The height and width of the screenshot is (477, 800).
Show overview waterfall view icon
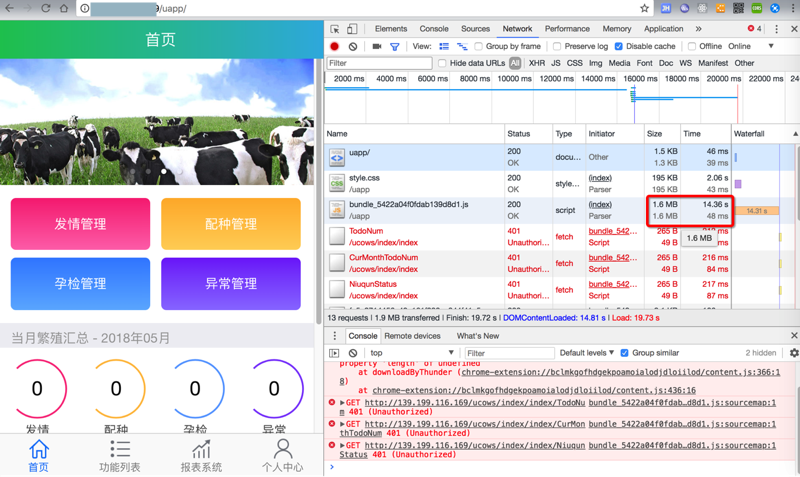coord(462,46)
